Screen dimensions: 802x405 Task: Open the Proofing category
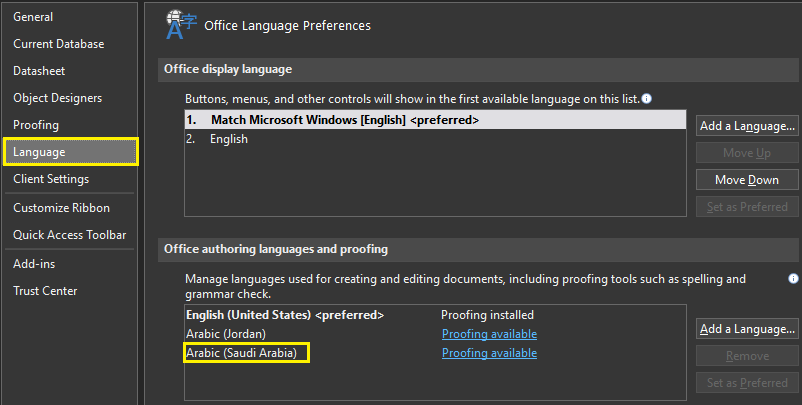[x=36, y=125]
